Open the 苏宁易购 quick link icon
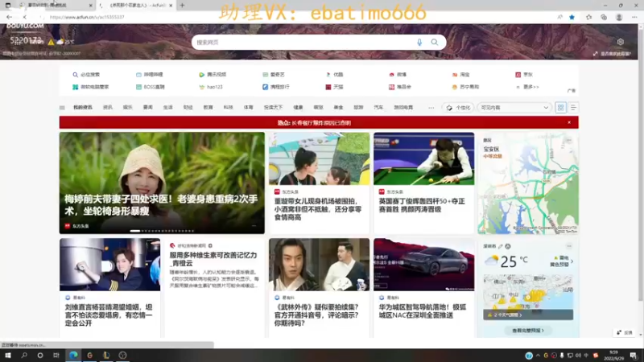 (x=455, y=87)
